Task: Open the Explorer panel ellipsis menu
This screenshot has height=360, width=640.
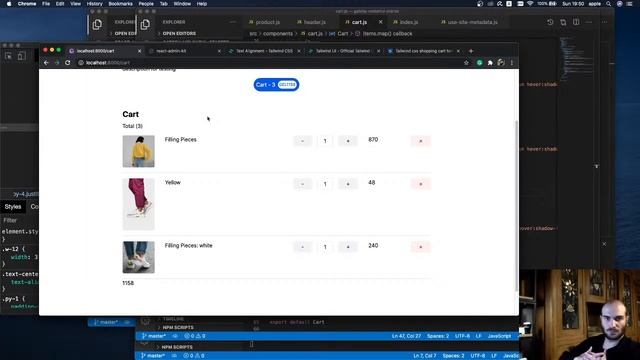Action: click(233, 22)
